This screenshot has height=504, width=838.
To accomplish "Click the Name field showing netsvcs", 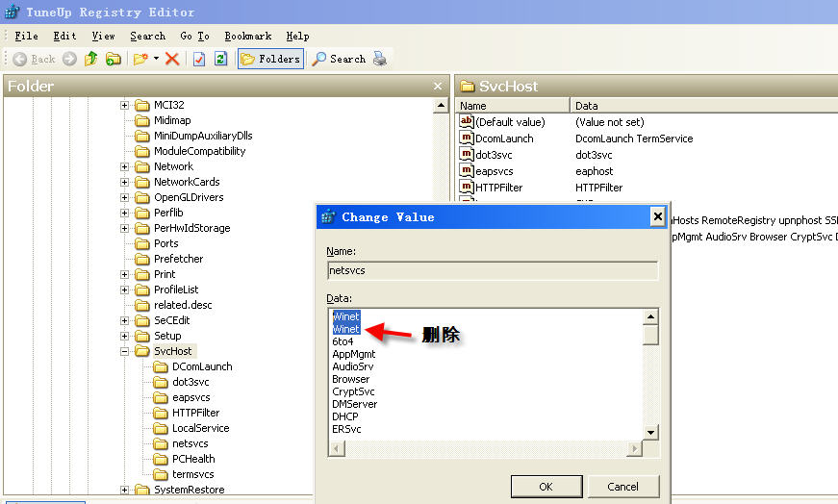I will 493,270.
